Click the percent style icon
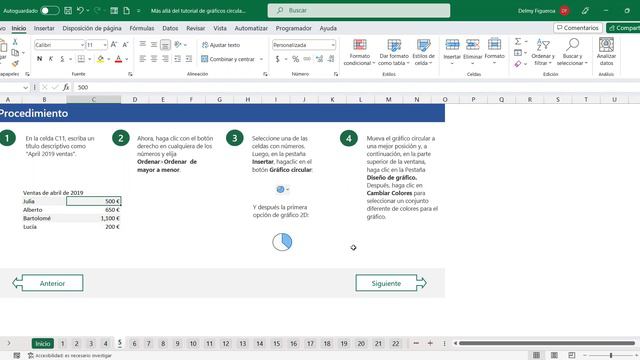 click(296, 60)
